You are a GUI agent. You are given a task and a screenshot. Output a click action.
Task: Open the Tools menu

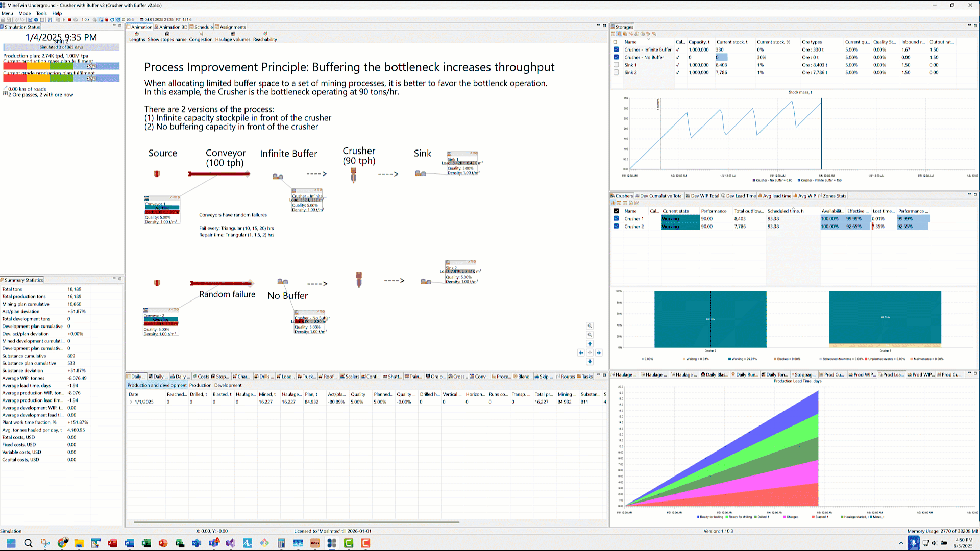pos(41,13)
